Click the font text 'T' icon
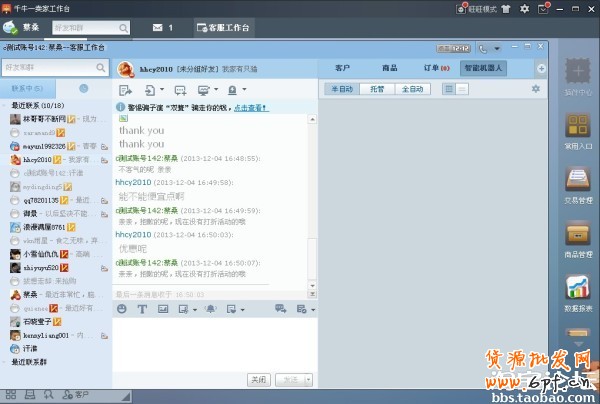Image resolution: width=600 pixels, height=404 pixels. point(141,309)
